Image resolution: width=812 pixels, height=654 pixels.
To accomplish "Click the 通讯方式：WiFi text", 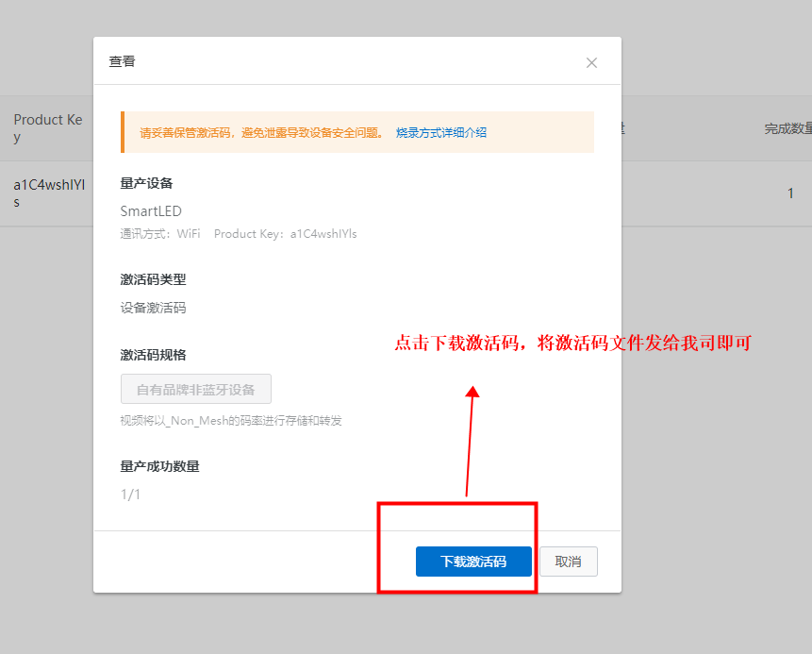I will pos(160,234).
